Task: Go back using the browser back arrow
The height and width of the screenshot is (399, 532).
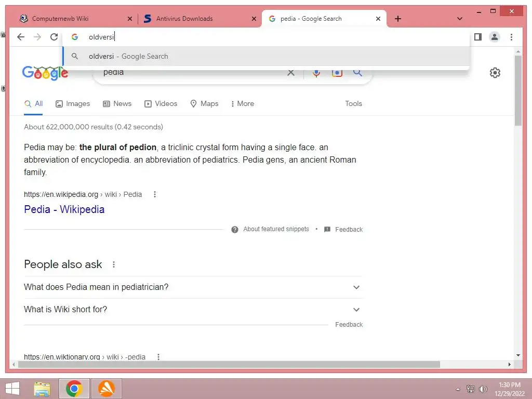Action: pyautogui.click(x=21, y=37)
